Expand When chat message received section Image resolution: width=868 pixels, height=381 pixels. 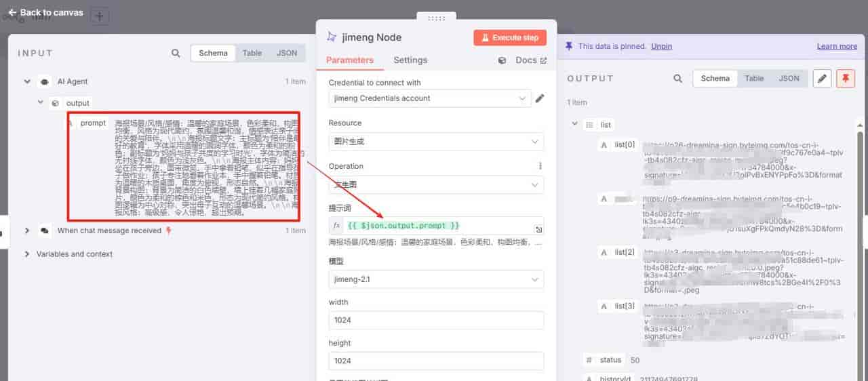(x=27, y=230)
